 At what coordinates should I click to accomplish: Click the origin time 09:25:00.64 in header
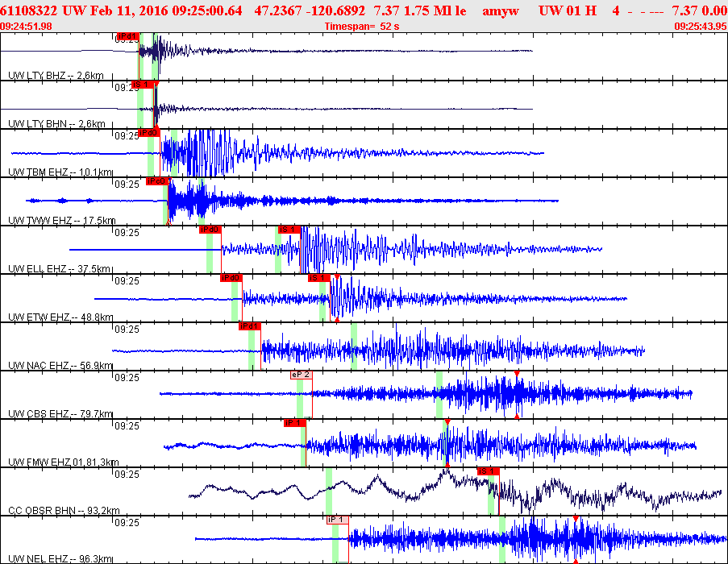(x=207, y=10)
